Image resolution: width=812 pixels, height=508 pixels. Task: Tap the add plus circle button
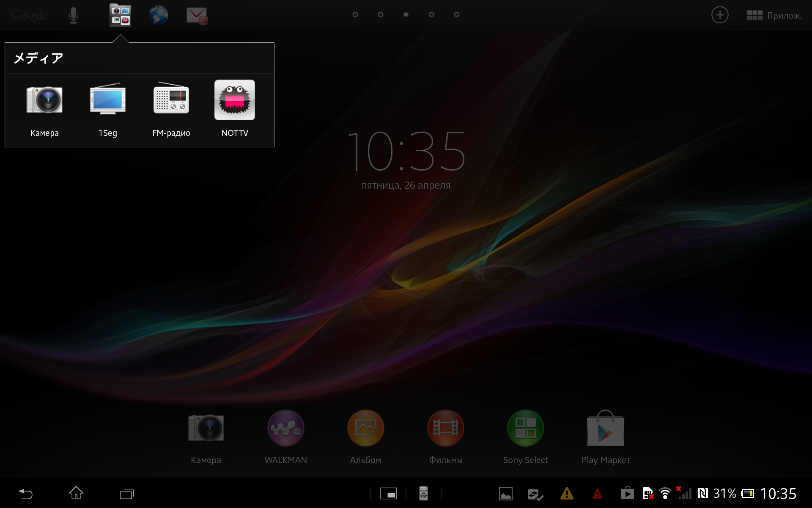[x=719, y=15]
